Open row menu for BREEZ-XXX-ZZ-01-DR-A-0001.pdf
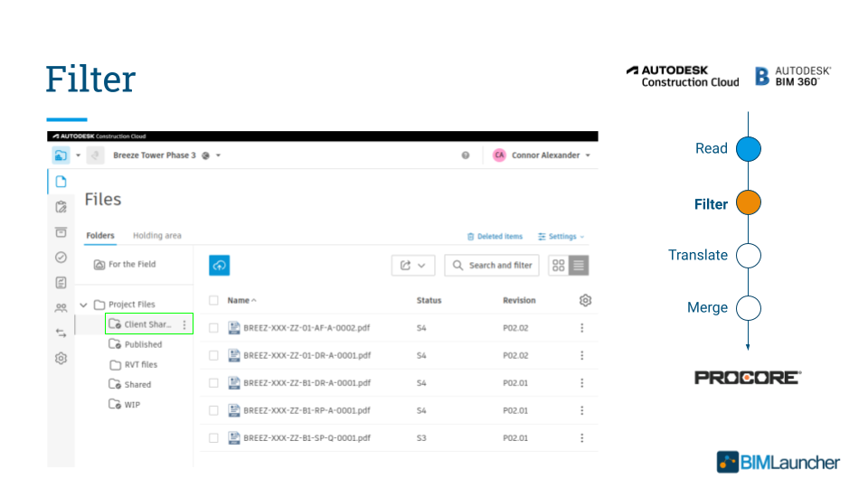 pyautogui.click(x=581, y=355)
